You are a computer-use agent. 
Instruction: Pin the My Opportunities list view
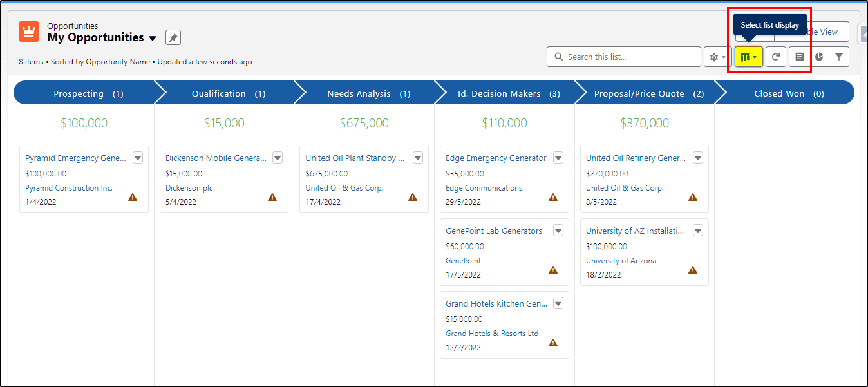(x=173, y=37)
